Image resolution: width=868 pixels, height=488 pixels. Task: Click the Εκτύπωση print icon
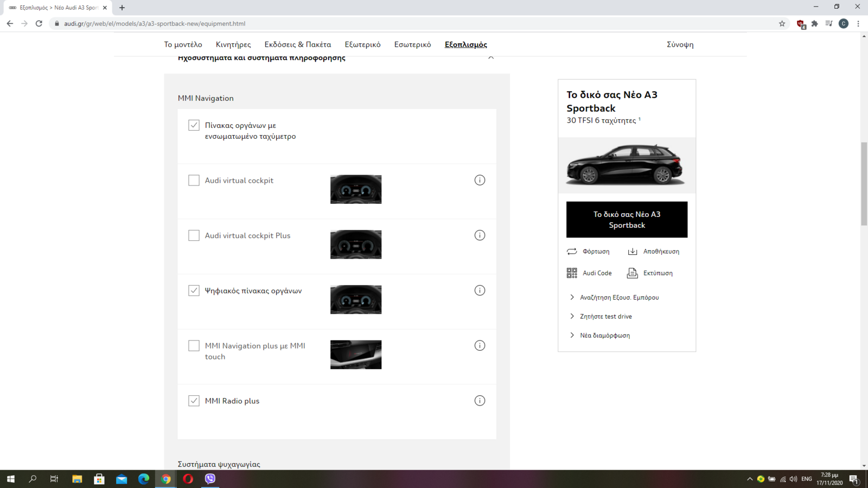tap(633, 273)
